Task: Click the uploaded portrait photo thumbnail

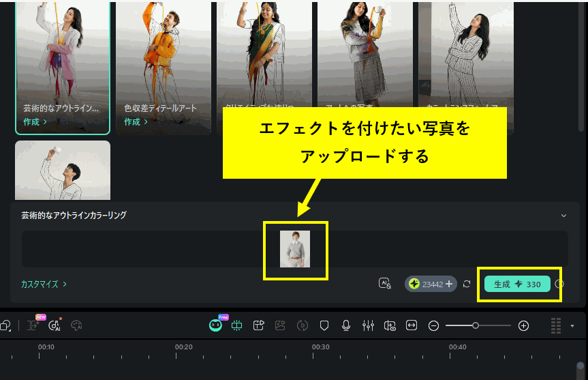Action: [x=295, y=249]
